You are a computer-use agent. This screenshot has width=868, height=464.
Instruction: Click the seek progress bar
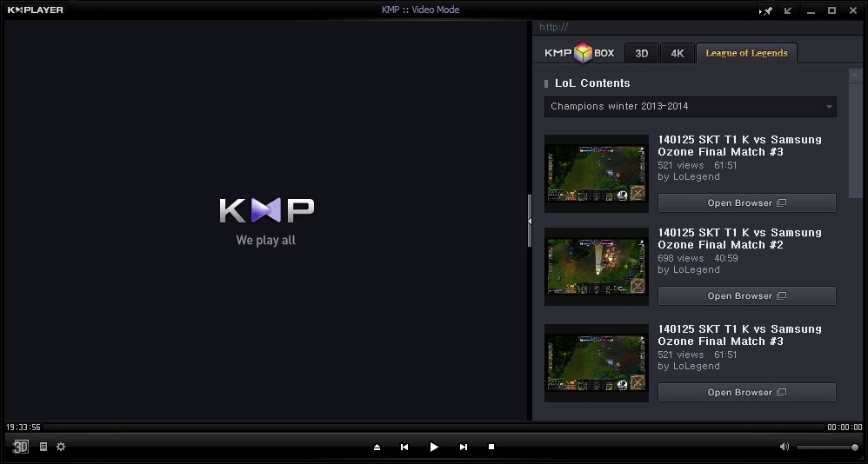point(433,427)
